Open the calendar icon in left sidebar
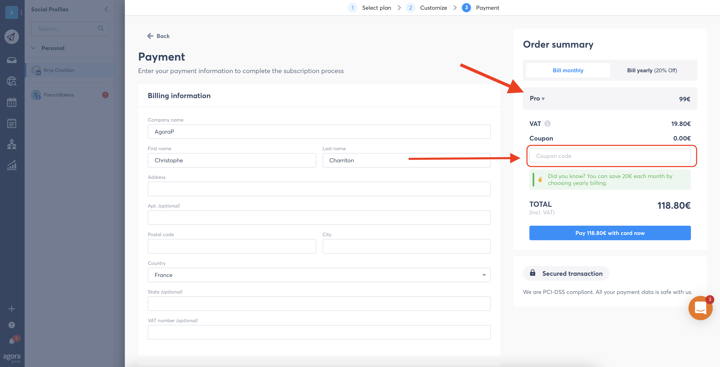 (x=12, y=102)
